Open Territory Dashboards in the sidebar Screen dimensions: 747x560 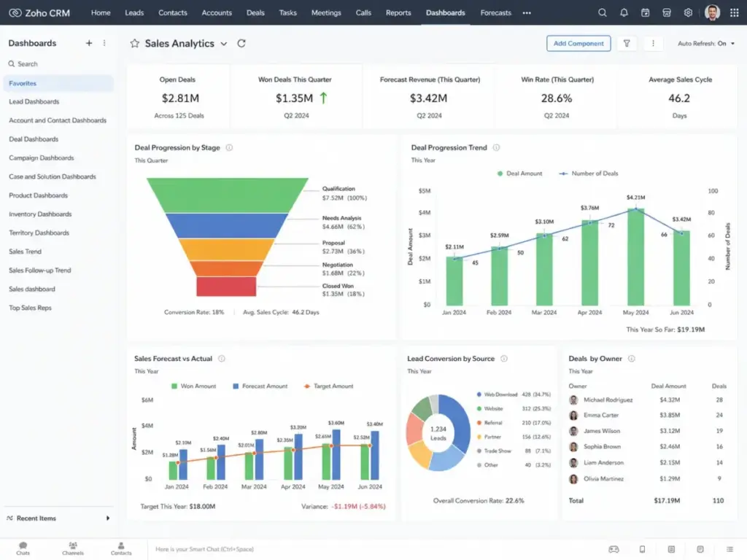39,233
